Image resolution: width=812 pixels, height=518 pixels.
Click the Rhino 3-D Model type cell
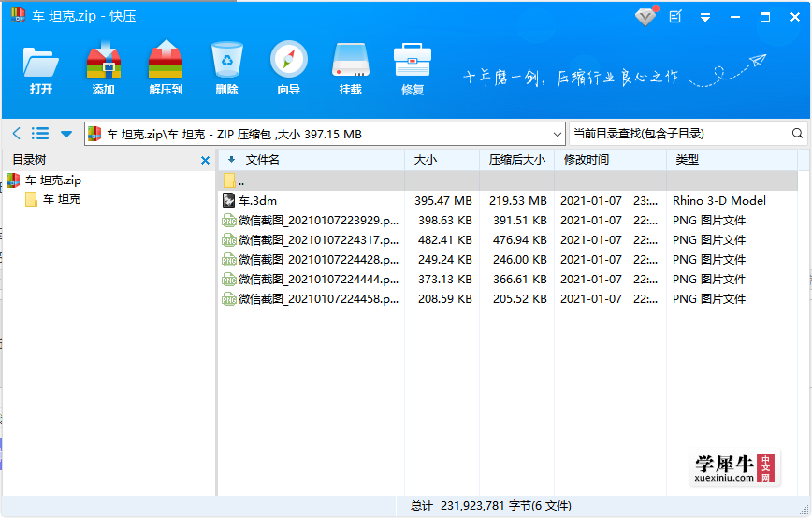click(718, 200)
